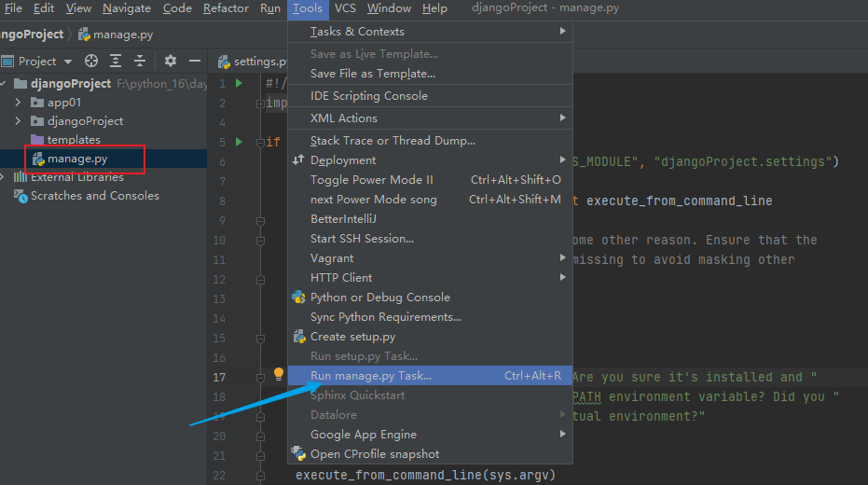Open the Project view dropdown arrow
This screenshot has width=868, height=485.
pos(68,62)
